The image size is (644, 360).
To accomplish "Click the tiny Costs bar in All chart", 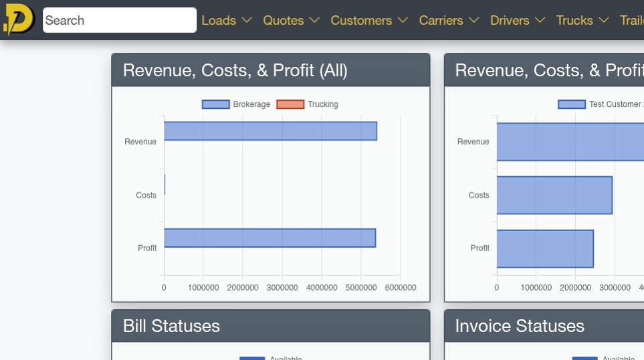I will coord(165,184).
